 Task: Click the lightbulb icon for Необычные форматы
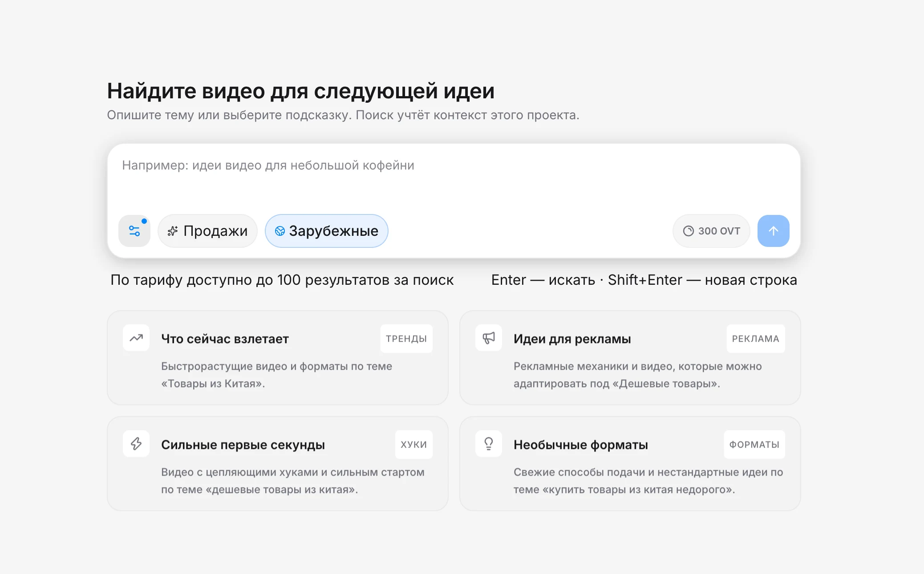pos(489,444)
